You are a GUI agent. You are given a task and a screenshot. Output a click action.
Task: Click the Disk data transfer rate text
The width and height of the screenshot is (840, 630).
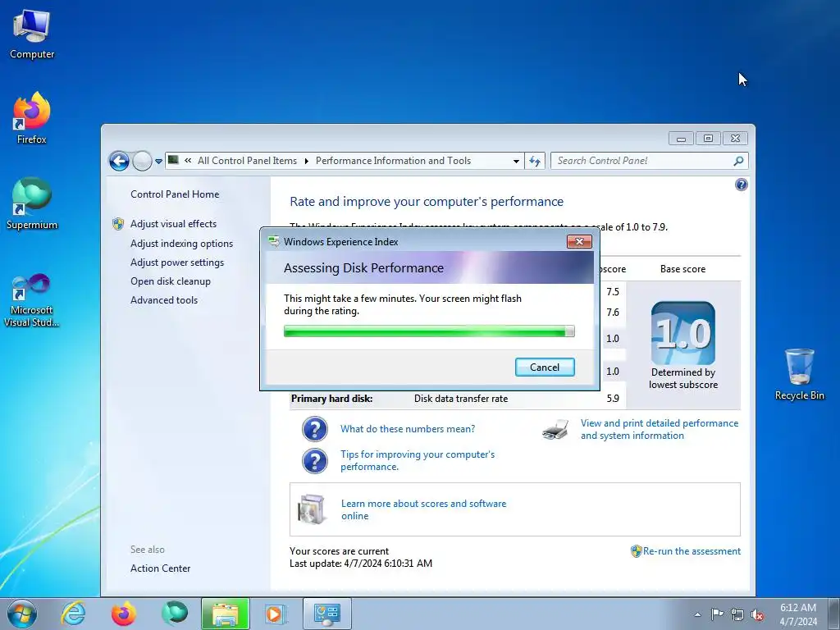coord(461,399)
